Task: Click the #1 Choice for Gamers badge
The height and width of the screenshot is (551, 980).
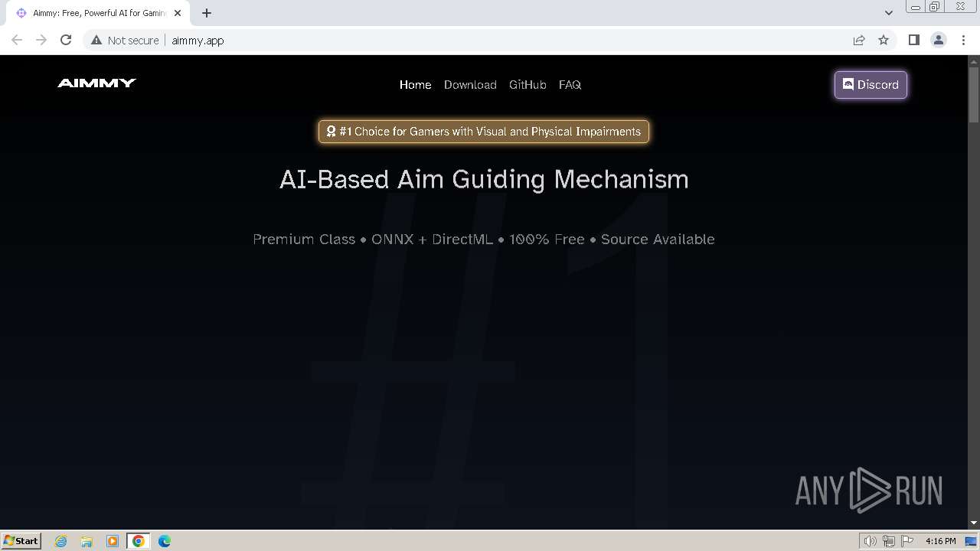Action: click(484, 132)
